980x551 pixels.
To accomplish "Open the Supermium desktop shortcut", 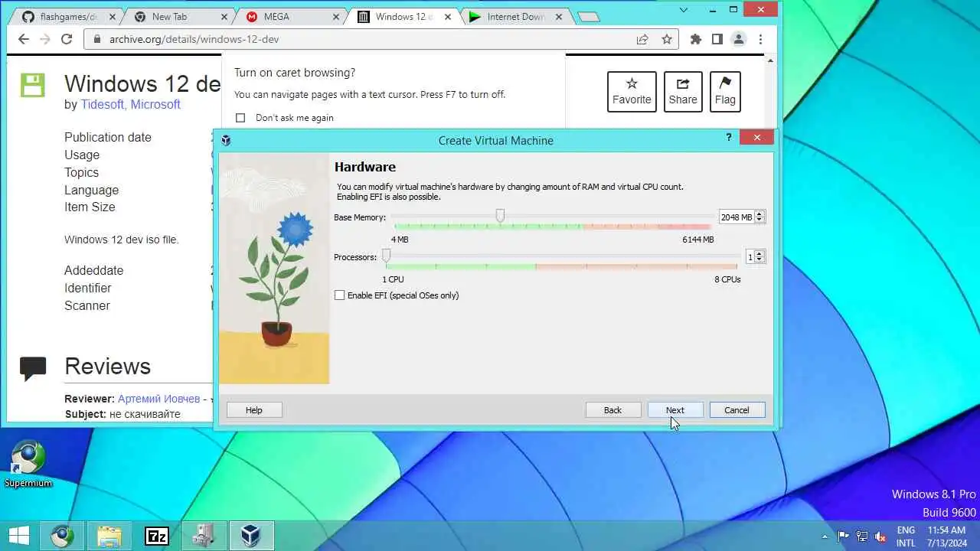I will pos(28,464).
